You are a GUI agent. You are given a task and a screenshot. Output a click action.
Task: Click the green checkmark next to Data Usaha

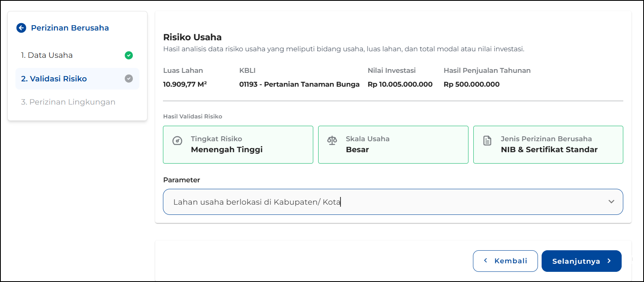click(x=129, y=55)
